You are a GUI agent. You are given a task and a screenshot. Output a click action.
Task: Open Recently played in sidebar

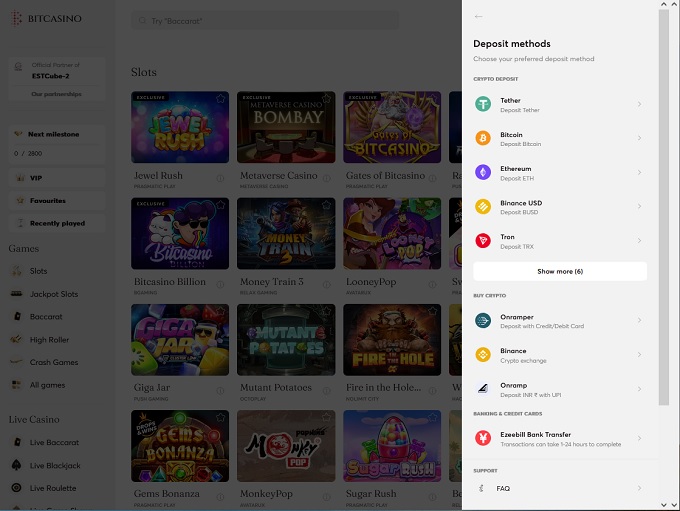(57, 223)
